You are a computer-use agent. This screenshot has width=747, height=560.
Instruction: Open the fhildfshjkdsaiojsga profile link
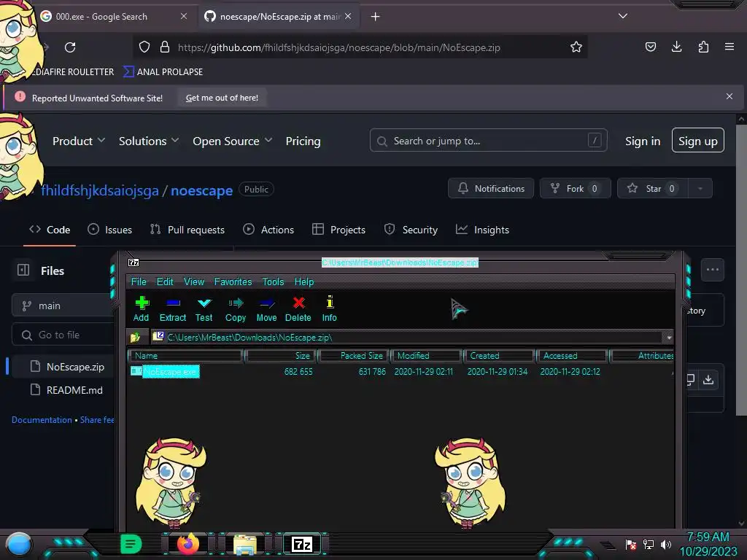[x=99, y=190]
